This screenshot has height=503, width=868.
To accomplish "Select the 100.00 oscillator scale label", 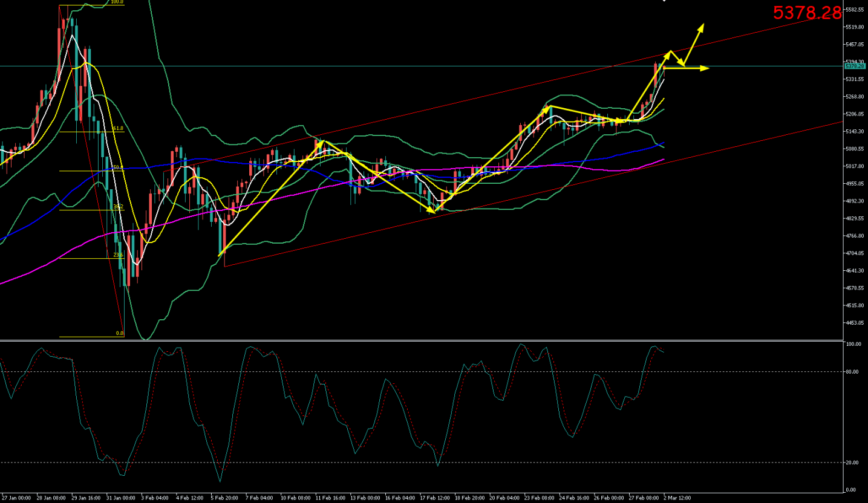I will point(853,344).
